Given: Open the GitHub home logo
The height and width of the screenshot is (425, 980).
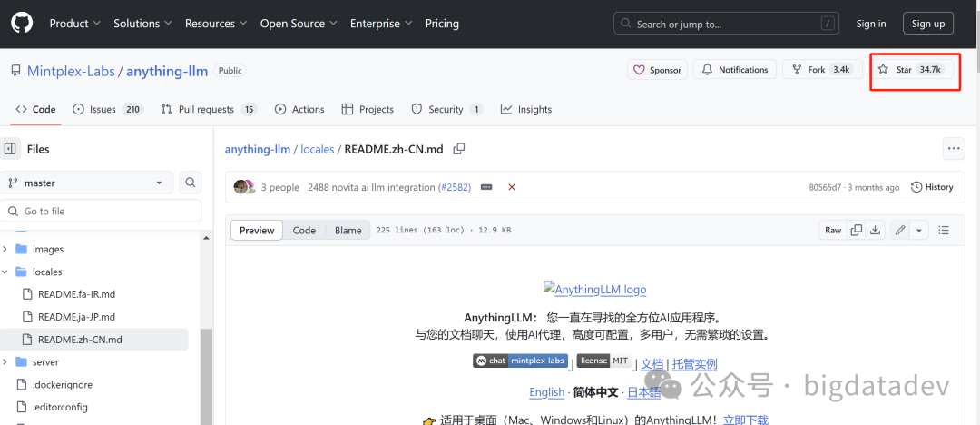Looking at the screenshot, I should tap(22, 24).
